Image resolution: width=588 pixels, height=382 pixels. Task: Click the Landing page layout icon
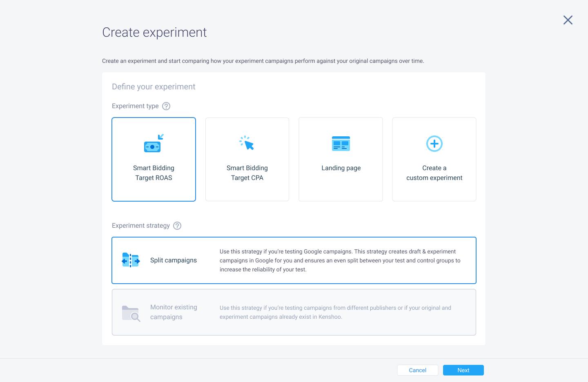coord(341,143)
